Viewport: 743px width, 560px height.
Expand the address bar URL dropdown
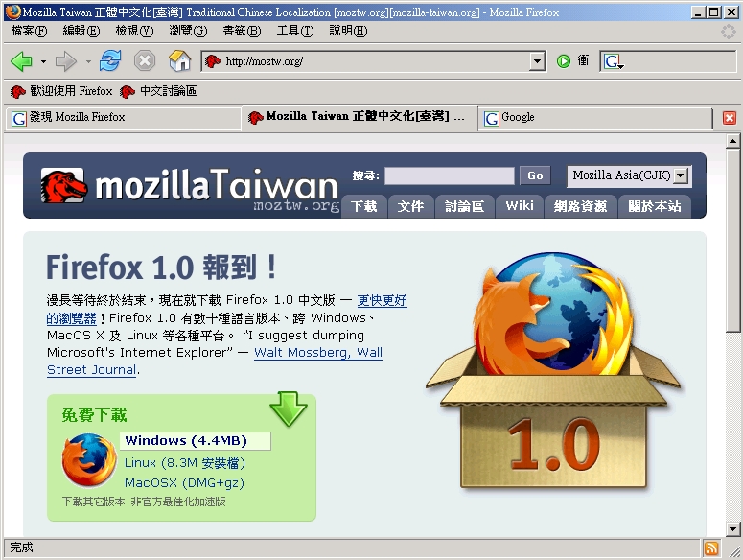pos(537,61)
